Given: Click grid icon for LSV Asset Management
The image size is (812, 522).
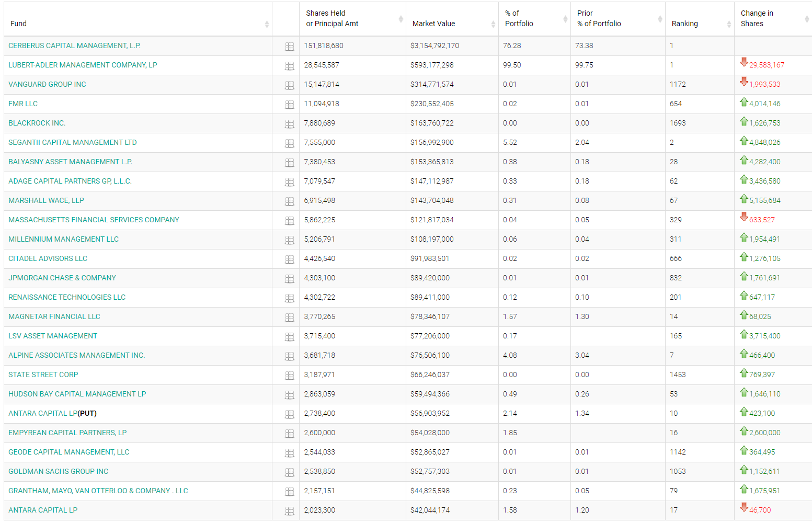Looking at the screenshot, I should point(290,337).
